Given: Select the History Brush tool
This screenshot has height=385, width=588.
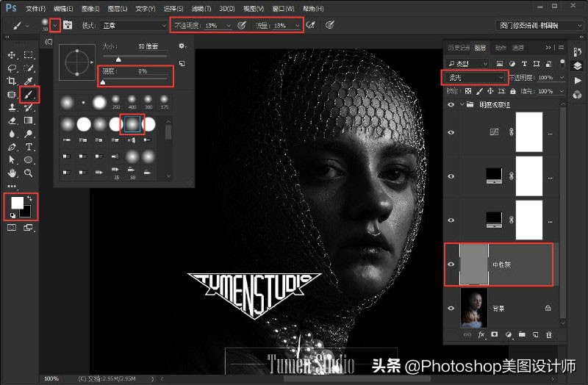Looking at the screenshot, I should point(29,107).
